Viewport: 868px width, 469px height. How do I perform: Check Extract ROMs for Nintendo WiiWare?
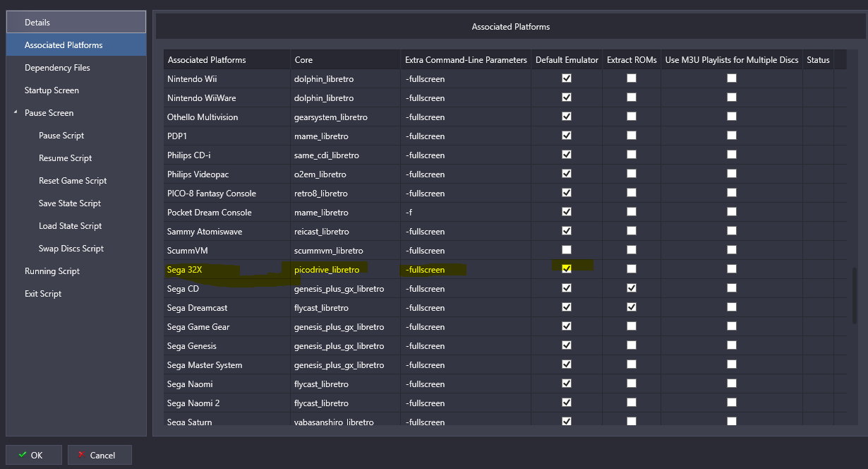click(x=632, y=97)
